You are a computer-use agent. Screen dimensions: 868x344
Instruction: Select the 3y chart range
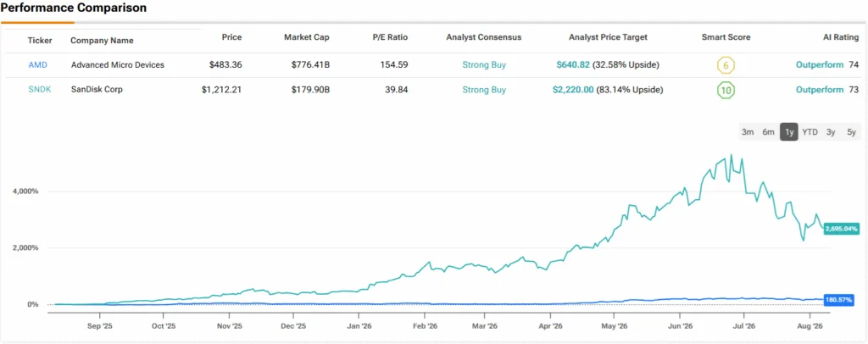point(831,132)
